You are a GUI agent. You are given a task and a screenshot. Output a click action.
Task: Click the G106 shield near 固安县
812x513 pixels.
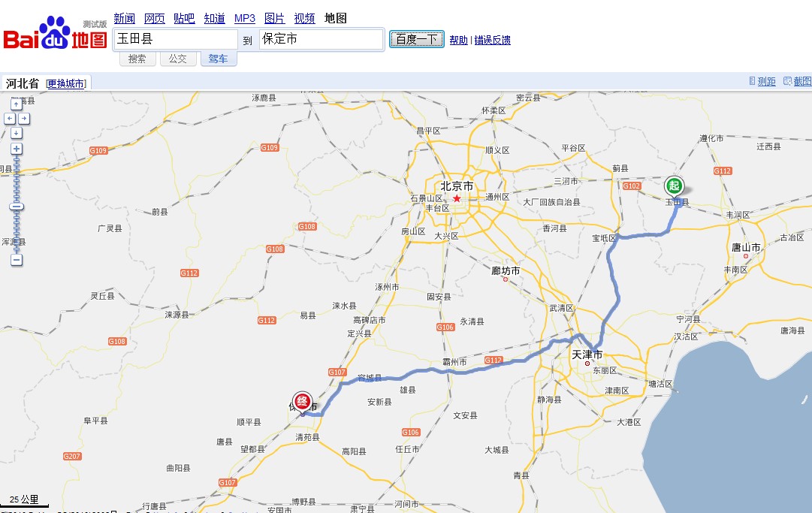click(x=445, y=327)
